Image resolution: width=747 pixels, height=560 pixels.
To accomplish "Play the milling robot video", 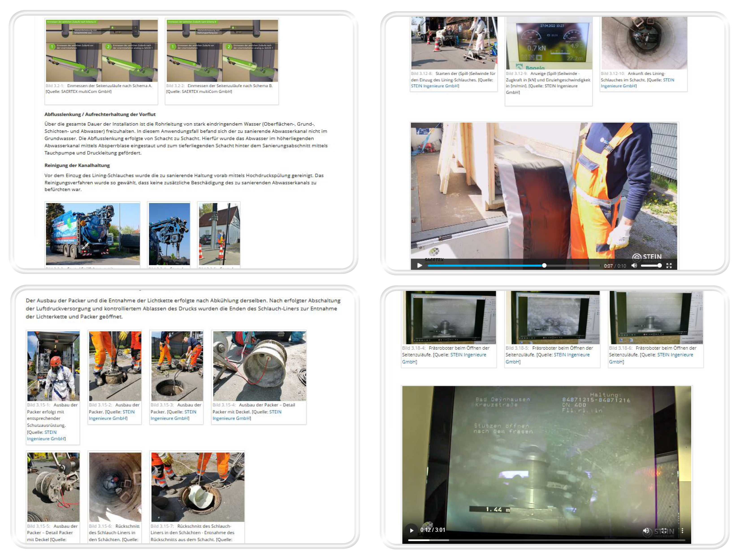I will 411,530.
